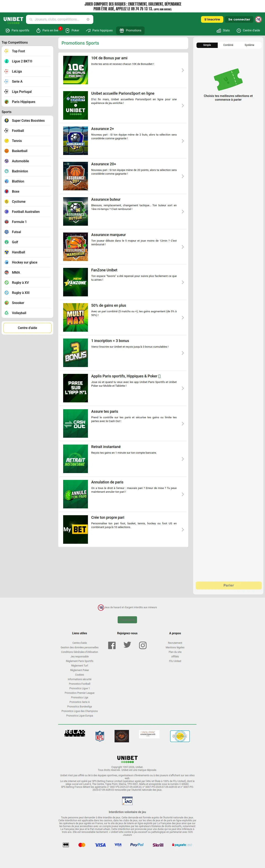Image resolution: width=265 pixels, height=868 pixels.
Task: Select the Simple bet type
Action: pyautogui.click(x=207, y=45)
